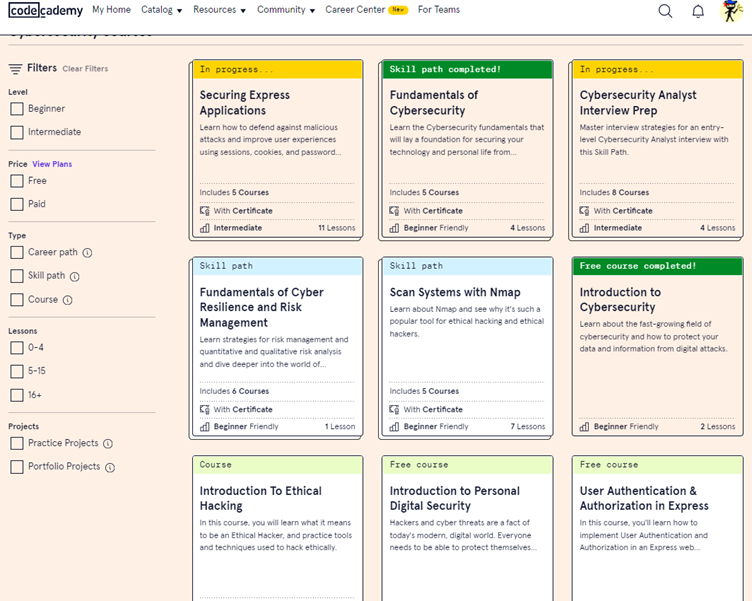The width and height of the screenshot is (752, 601).
Task: Open User Authentication & Authorization in Express
Action: point(644,498)
